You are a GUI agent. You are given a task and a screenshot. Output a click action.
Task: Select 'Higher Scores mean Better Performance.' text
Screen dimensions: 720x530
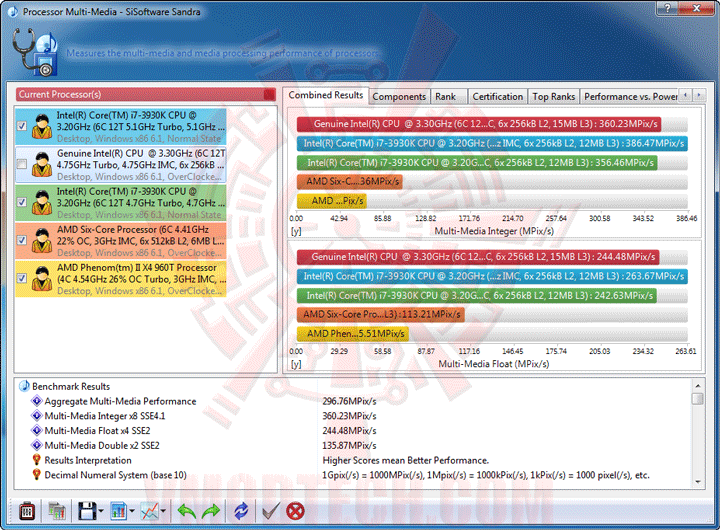405,460
